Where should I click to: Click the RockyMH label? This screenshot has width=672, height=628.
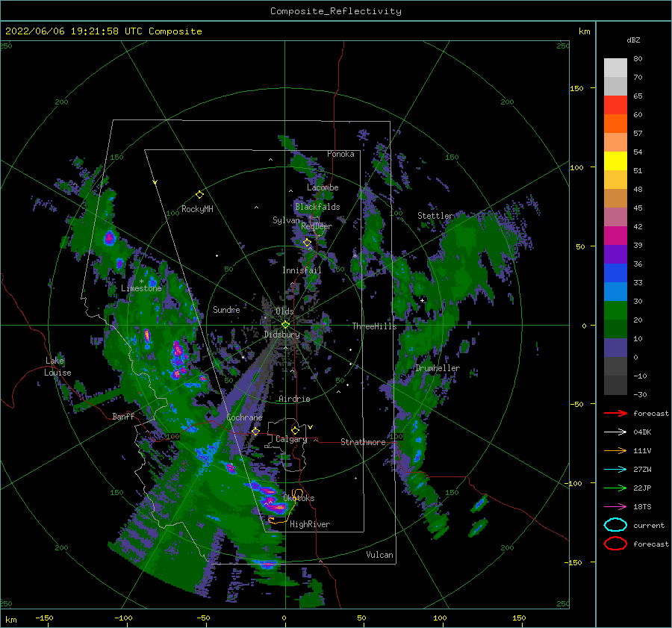[197, 209]
